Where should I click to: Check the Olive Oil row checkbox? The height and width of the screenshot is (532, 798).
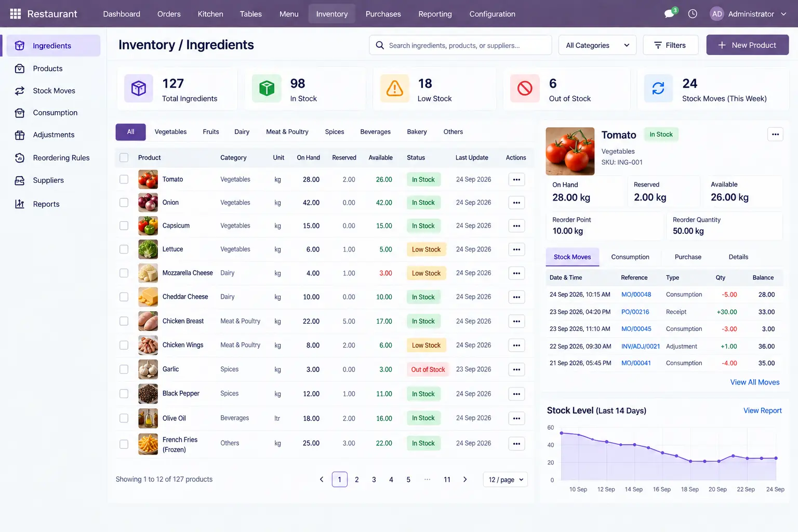tap(124, 418)
